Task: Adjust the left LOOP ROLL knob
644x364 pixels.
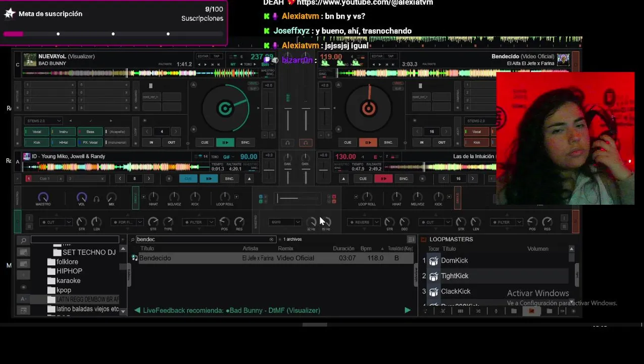Action: click(x=225, y=197)
